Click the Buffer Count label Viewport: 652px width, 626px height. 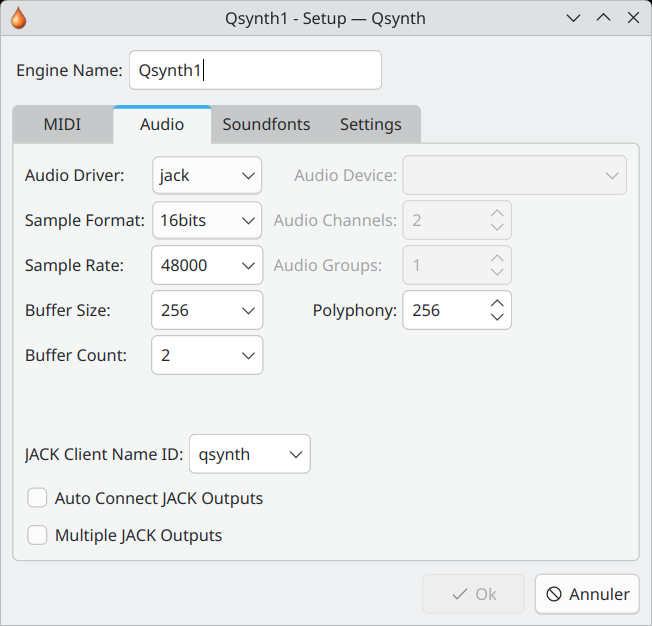tap(76, 355)
